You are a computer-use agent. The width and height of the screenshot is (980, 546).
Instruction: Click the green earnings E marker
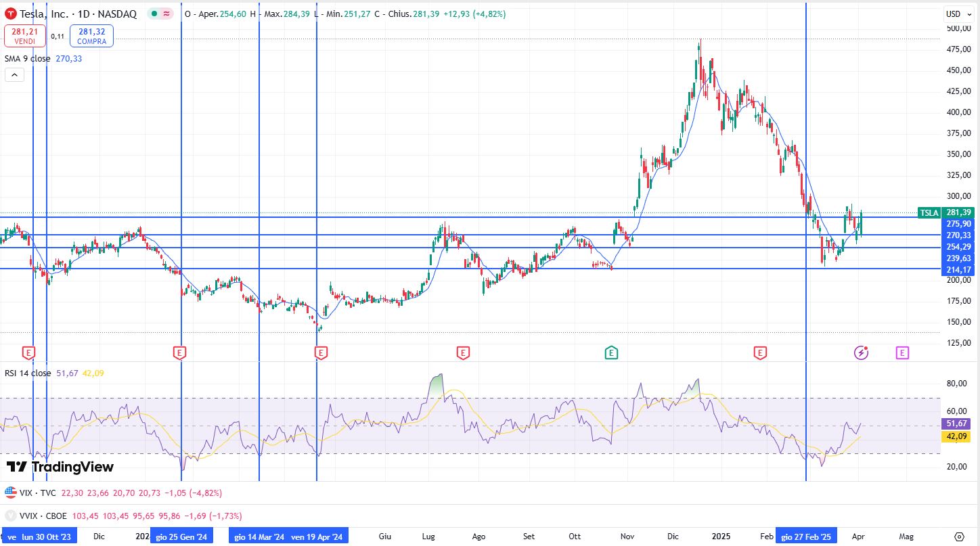point(611,352)
